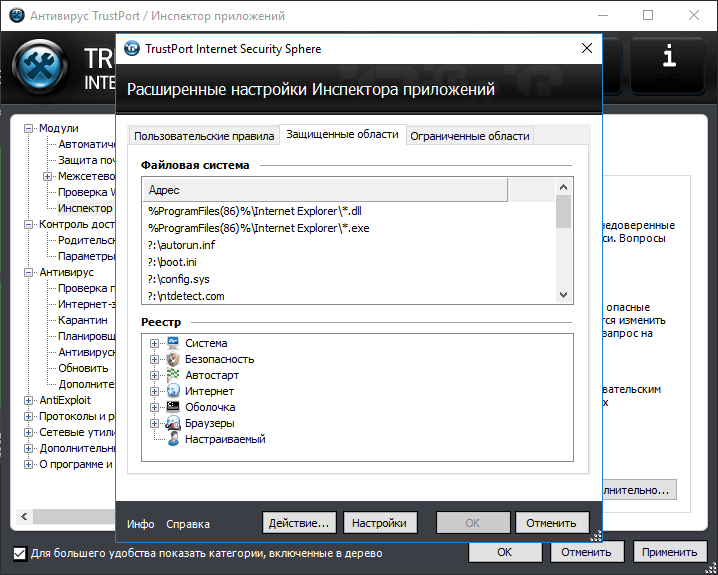718x575 pixels.
Task: Click the blue tools logo in main window
Action: coord(39,65)
